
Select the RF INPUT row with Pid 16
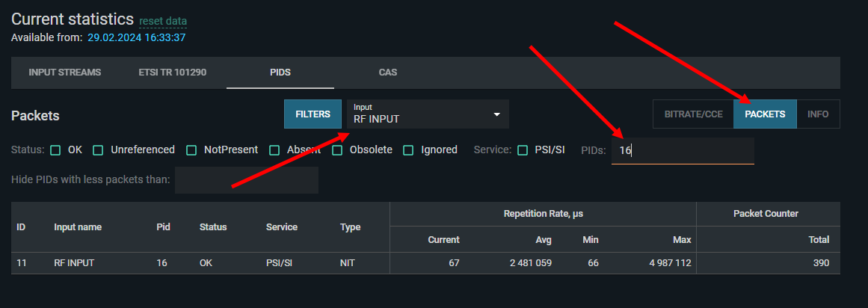pyautogui.click(x=425, y=262)
